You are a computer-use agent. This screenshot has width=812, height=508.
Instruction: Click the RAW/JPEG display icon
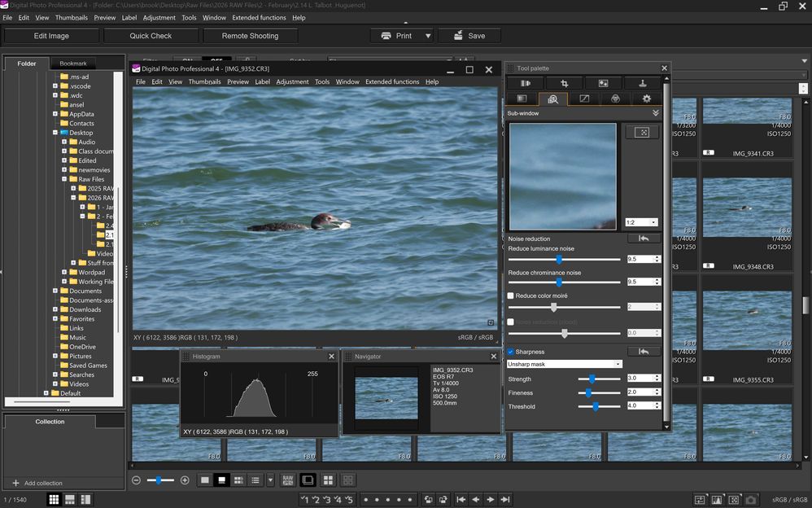pos(288,480)
